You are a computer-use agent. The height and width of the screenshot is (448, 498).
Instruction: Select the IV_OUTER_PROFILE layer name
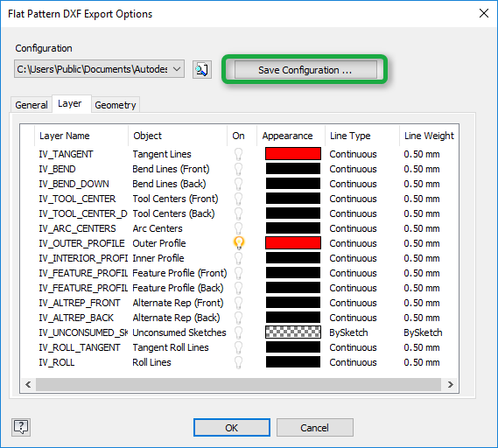(81, 243)
